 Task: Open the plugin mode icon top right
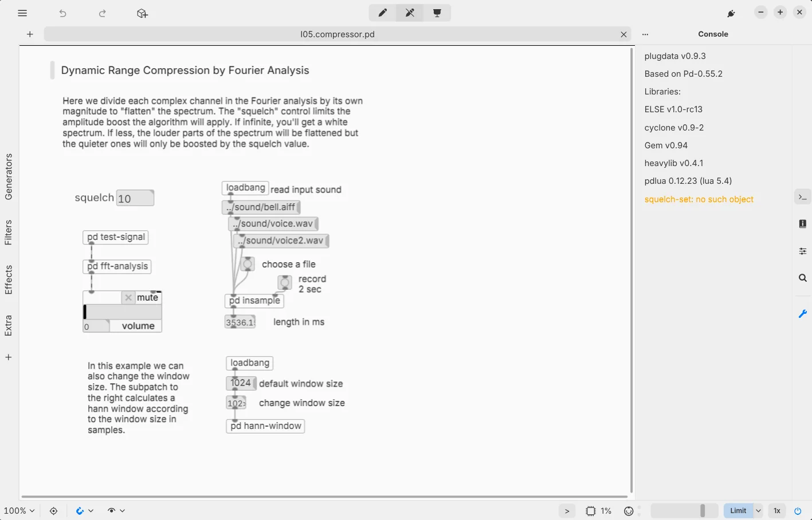(x=731, y=13)
